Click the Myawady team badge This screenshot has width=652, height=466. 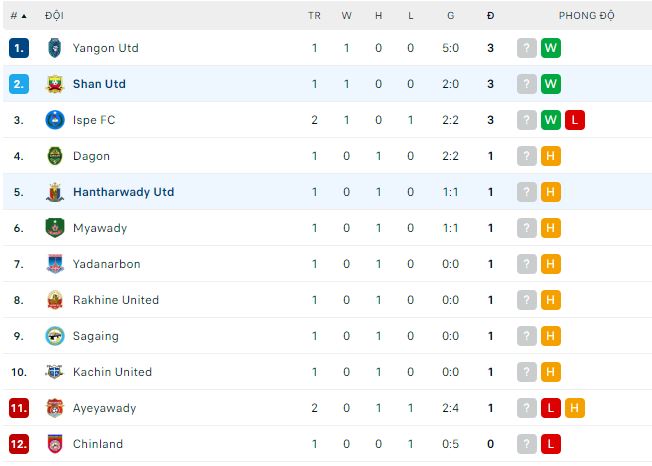coord(54,228)
